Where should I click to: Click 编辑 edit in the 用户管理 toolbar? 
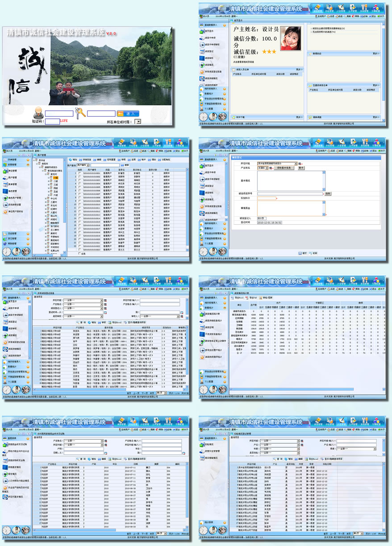tap(97, 160)
